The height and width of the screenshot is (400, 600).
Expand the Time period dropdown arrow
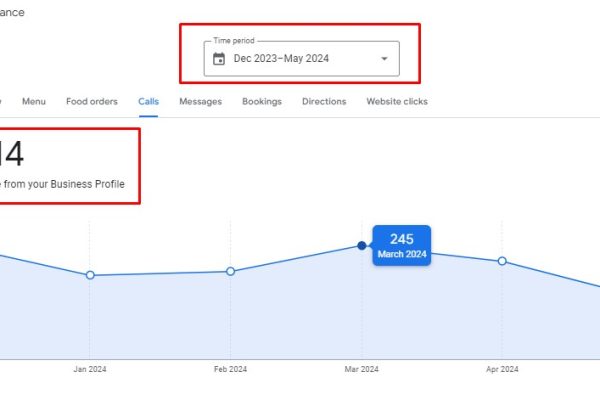tap(384, 59)
